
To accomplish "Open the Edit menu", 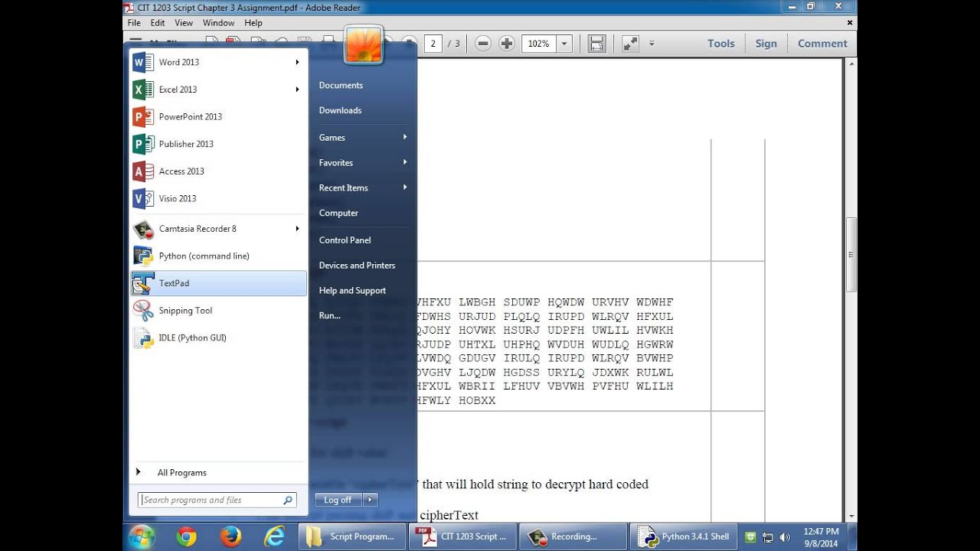I will coord(158,23).
